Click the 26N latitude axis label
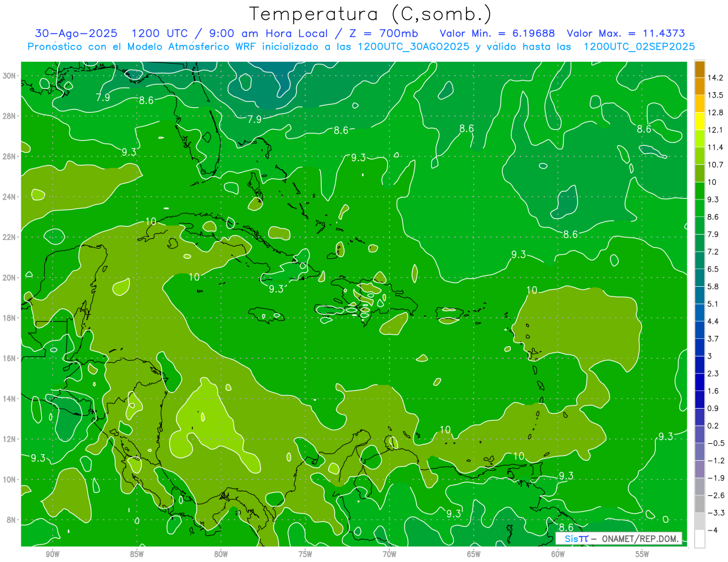The image size is (728, 562). point(10,156)
